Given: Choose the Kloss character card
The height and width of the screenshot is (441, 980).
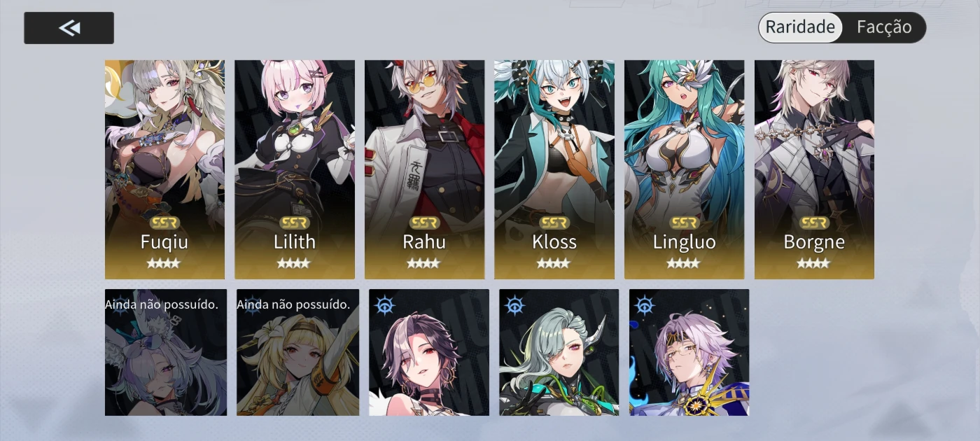Looking at the screenshot, I should click(x=554, y=169).
